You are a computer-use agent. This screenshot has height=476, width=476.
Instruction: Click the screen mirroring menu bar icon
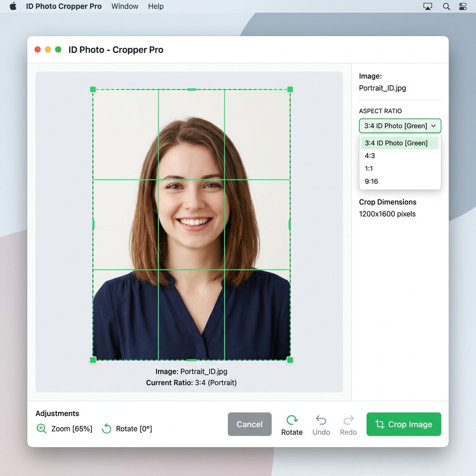pyautogui.click(x=428, y=7)
